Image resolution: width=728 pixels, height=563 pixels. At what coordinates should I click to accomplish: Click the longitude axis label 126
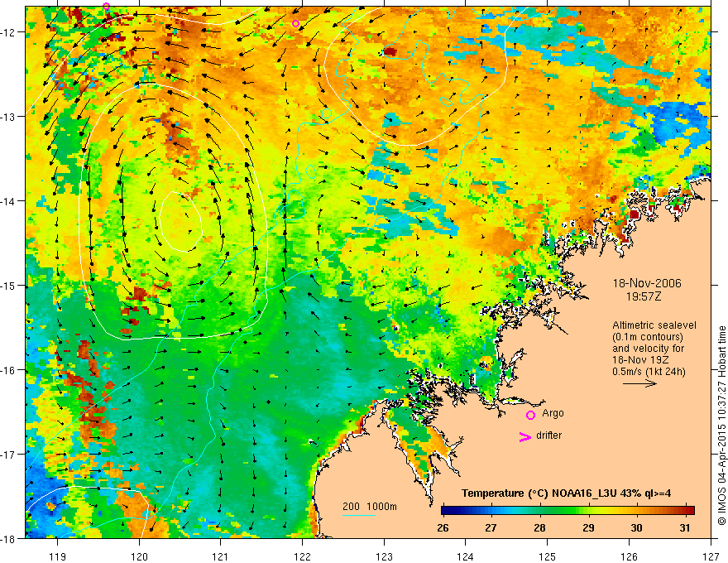coord(629,556)
